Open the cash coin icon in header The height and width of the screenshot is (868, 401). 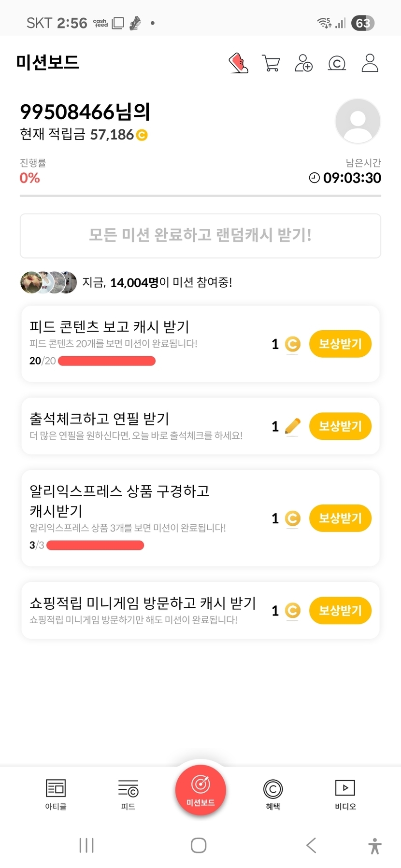(337, 63)
